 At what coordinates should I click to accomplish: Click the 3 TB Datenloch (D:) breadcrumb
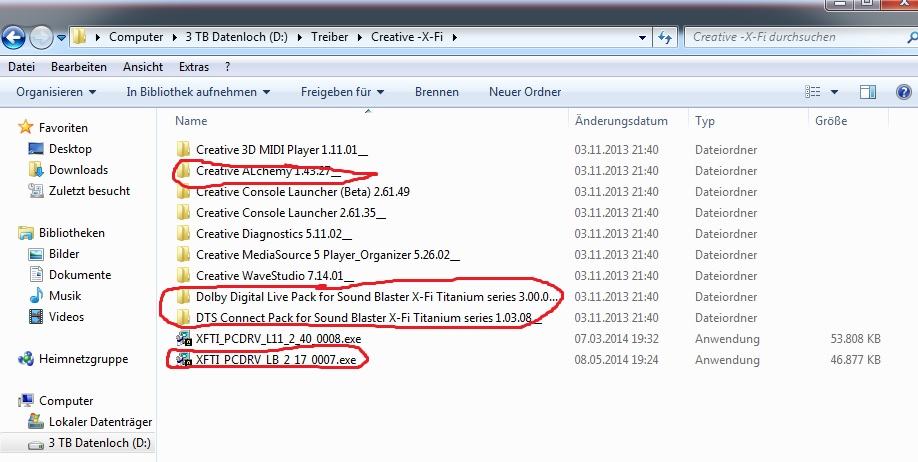pyautogui.click(x=237, y=37)
